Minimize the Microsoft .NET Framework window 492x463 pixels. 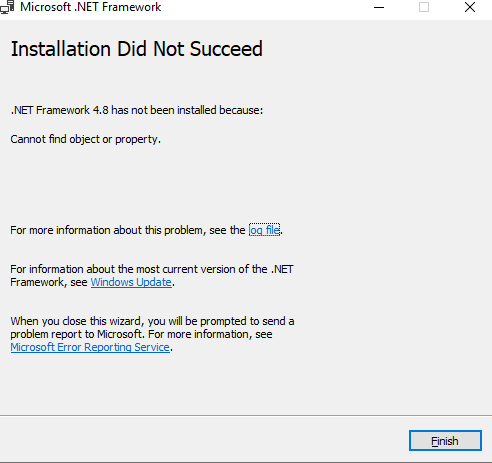pyautogui.click(x=379, y=7)
